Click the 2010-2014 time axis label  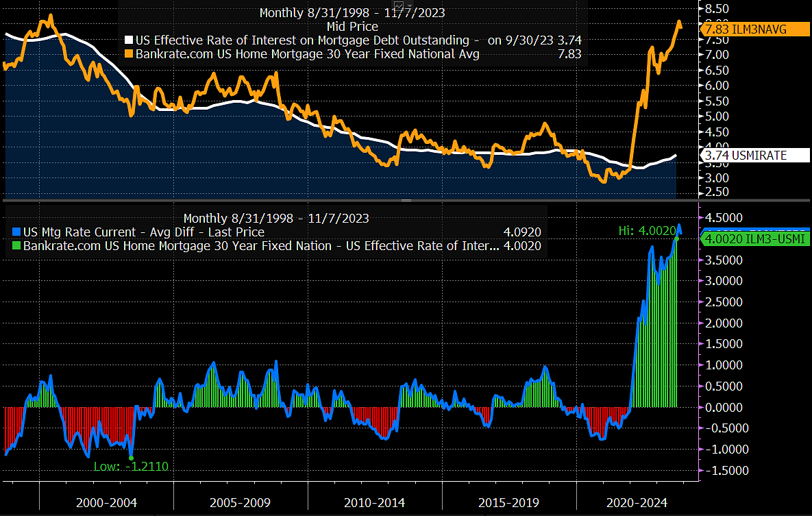(x=373, y=502)
